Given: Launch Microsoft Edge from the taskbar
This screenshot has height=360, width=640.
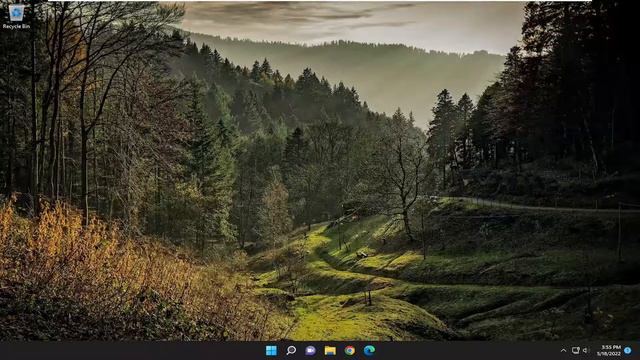Looking at the screenshot, I should coord(369,350).
